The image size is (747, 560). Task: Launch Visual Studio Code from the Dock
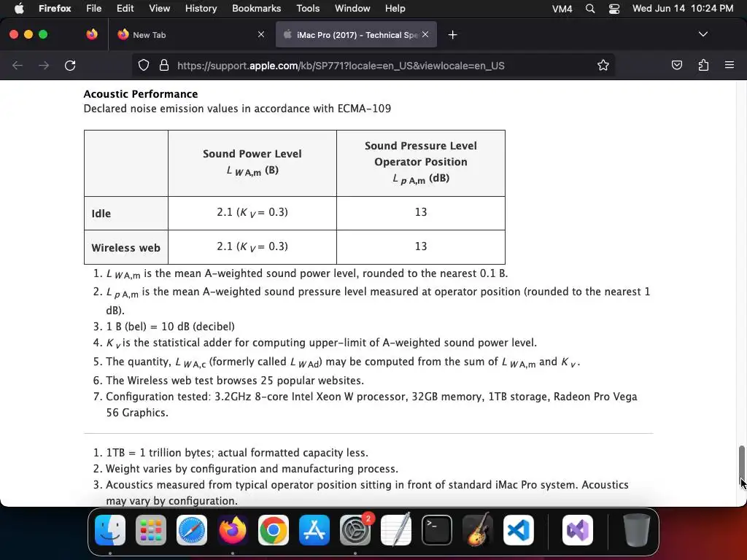(519, 530)
